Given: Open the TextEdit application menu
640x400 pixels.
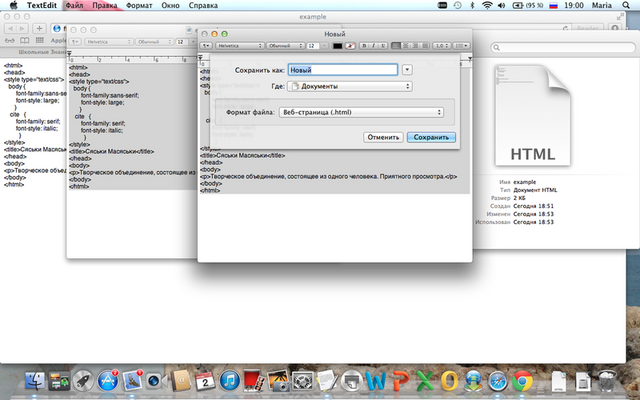Looking at the screenshot, I should point(42,5).
